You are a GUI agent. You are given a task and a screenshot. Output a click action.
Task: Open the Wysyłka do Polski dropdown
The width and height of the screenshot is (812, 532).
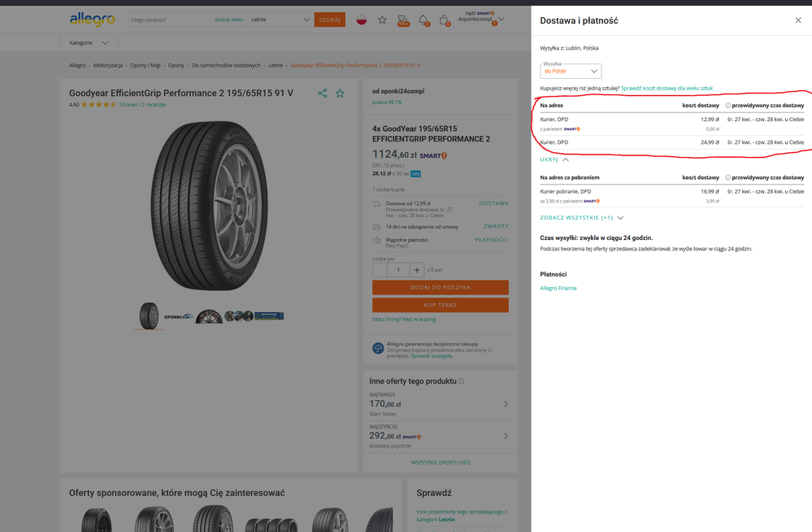coord(571,71)
